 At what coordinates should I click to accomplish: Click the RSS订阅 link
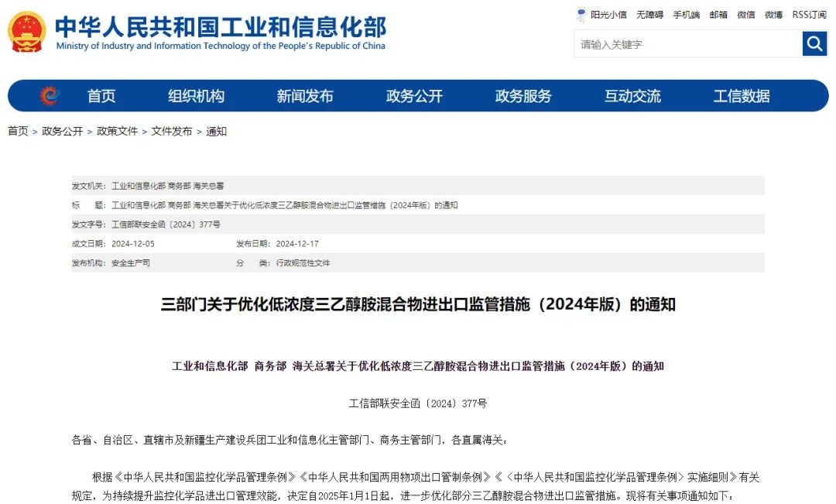pos(810,15)
